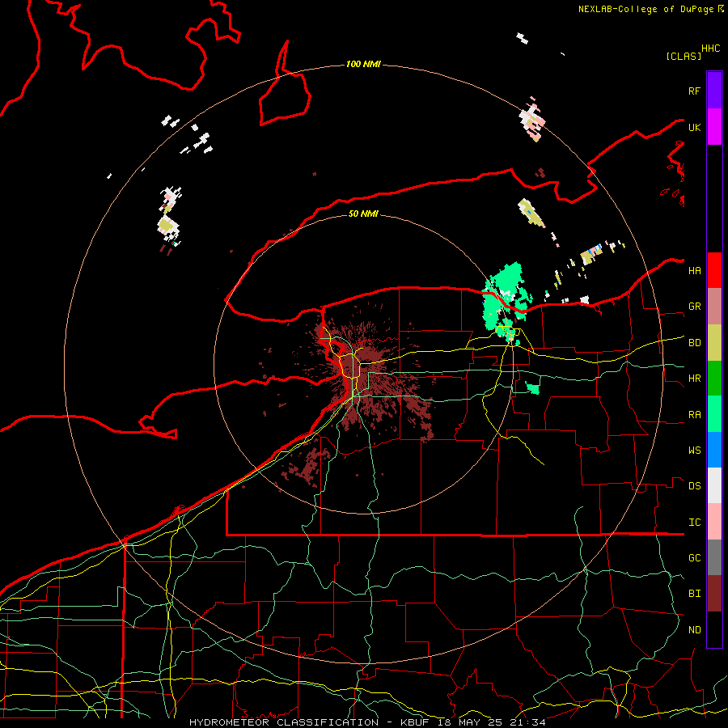
Task: Click the blue WS legend swatch
Action: (714, 450)
